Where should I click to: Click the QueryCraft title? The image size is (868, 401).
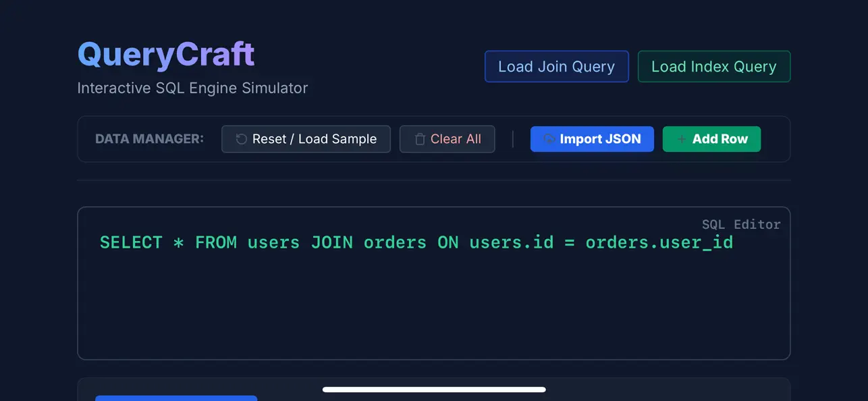[x=166, y=54]
